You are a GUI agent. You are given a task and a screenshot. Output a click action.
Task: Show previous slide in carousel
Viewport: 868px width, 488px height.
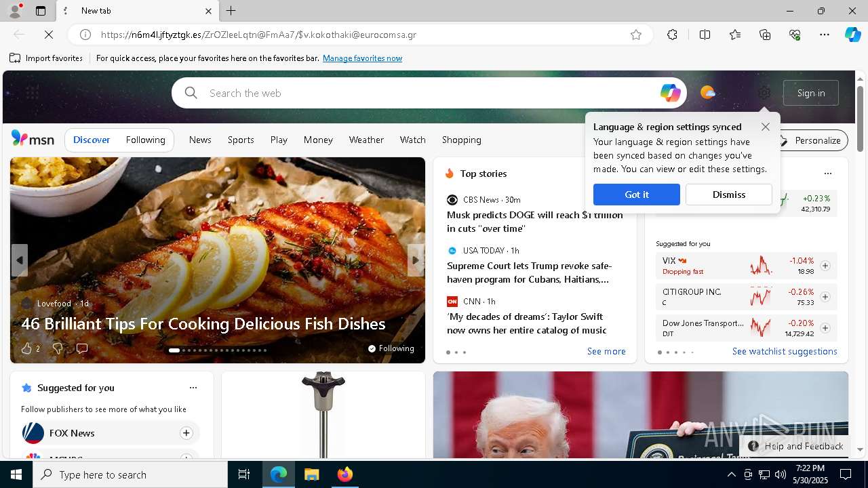[x=19, y=260]
